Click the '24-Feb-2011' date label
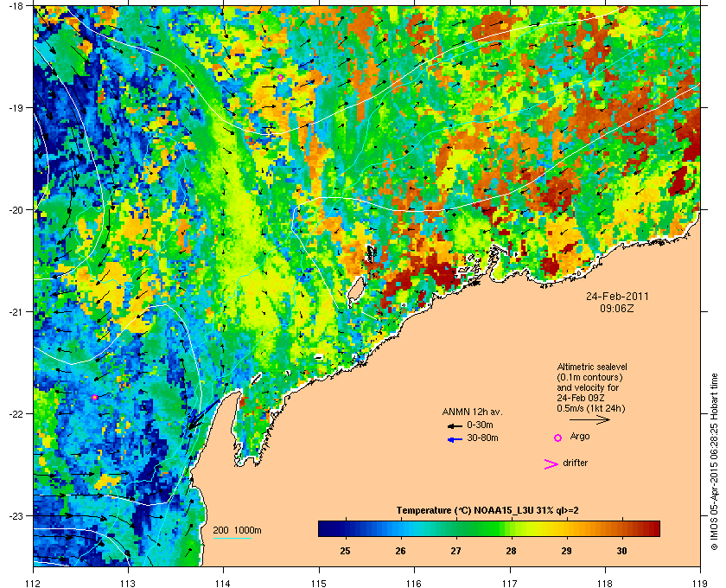The width and height of the screenshot is (726, 588). click(x=617, y=296)
